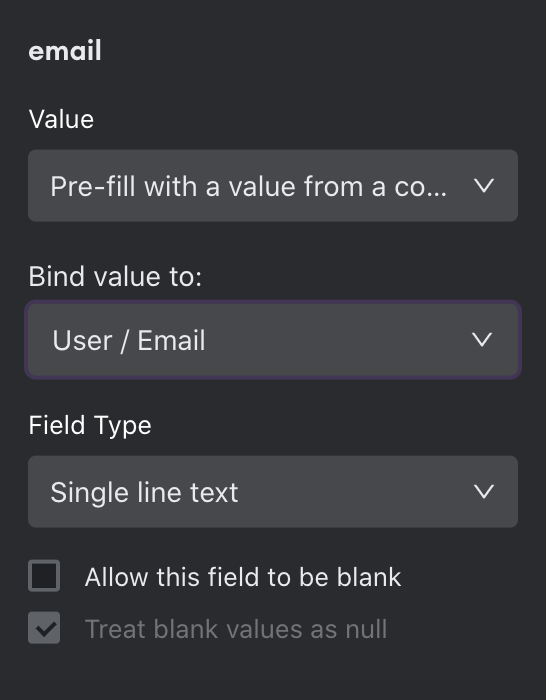This screenshot has height=700, width=546.
Task: Open the Value dropdown menu
Action: [x=273, y=186]
